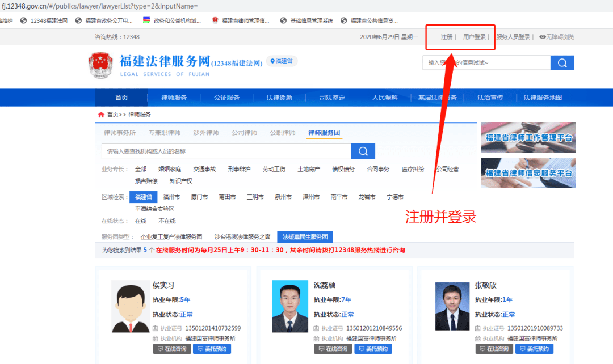Click the 福建省 location badge beside the logo
613x364 pixels.
[x=282, y=61]
